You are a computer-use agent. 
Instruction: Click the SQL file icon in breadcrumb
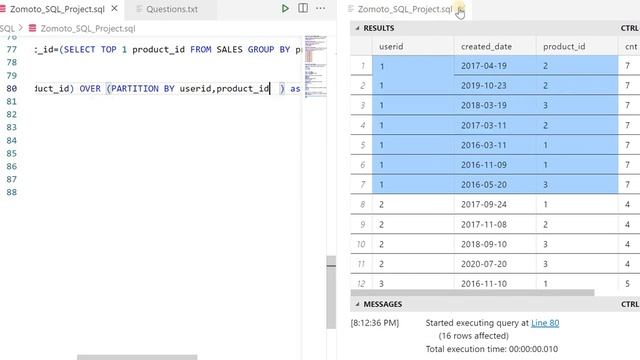32,28
